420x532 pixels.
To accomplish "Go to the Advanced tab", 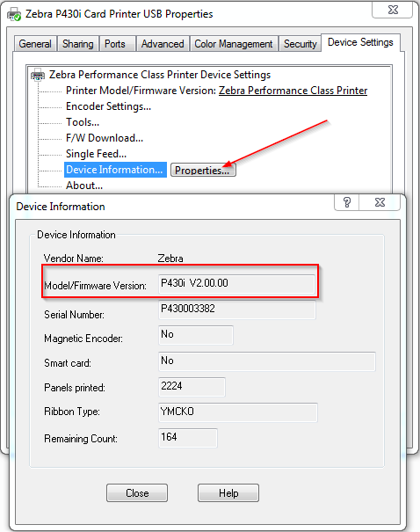I will point(163,44).
